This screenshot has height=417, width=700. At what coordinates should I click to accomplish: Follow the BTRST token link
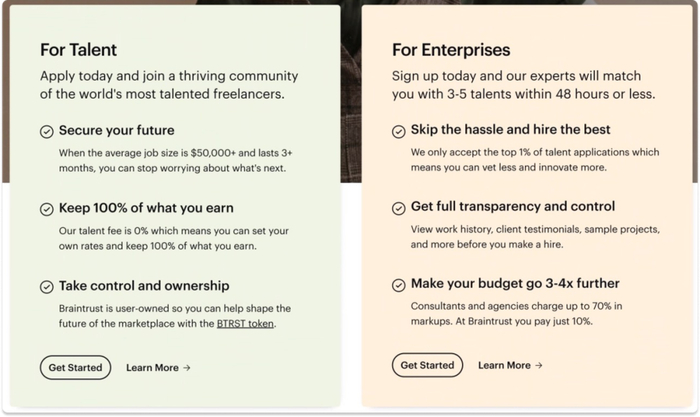(245, 323)
